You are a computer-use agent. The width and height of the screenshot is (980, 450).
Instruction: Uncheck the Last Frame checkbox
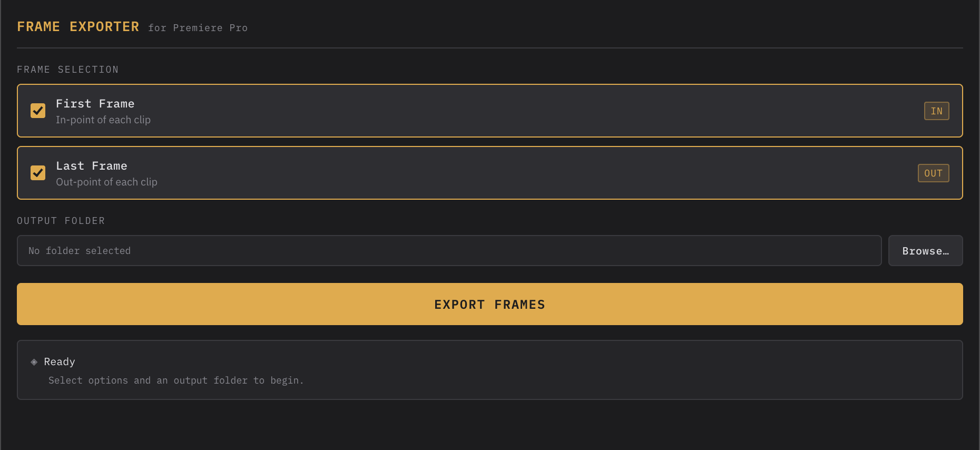[x=37, y=173]
